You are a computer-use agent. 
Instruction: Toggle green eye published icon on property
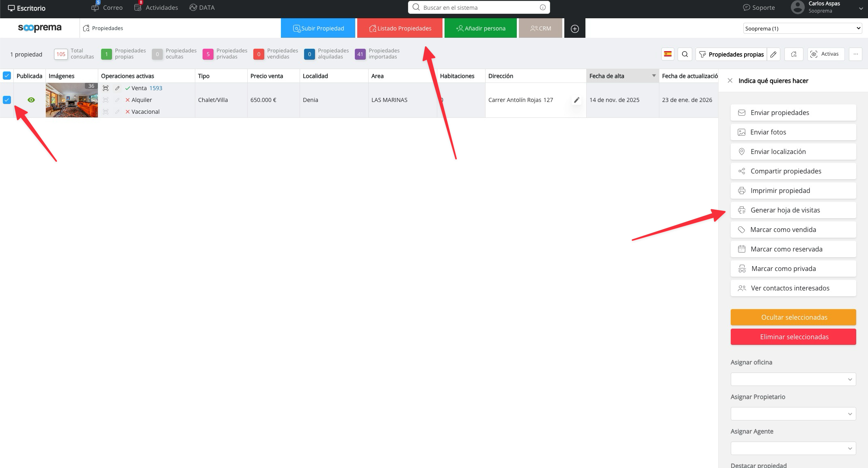pyautogui.click(x=31, y=100)
